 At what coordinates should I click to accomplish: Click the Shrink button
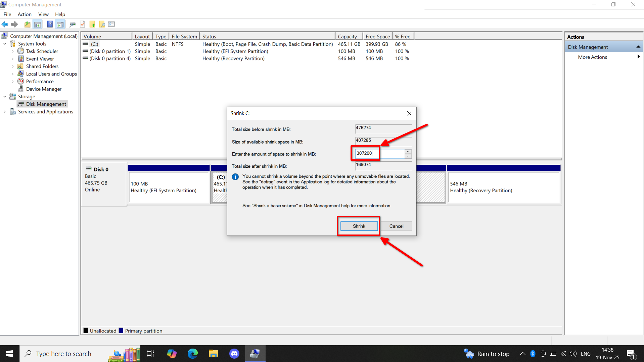coord(359,226)
